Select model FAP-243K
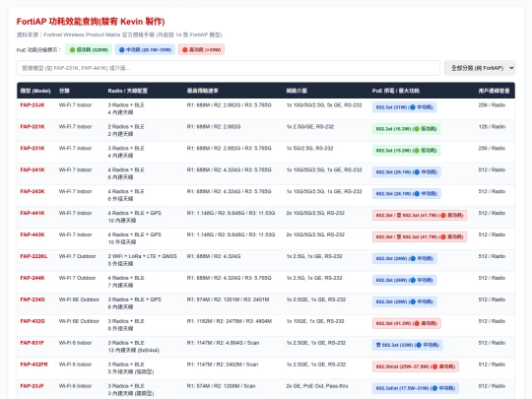Viewport: 532px width, 399px height. tap(33, 192)
